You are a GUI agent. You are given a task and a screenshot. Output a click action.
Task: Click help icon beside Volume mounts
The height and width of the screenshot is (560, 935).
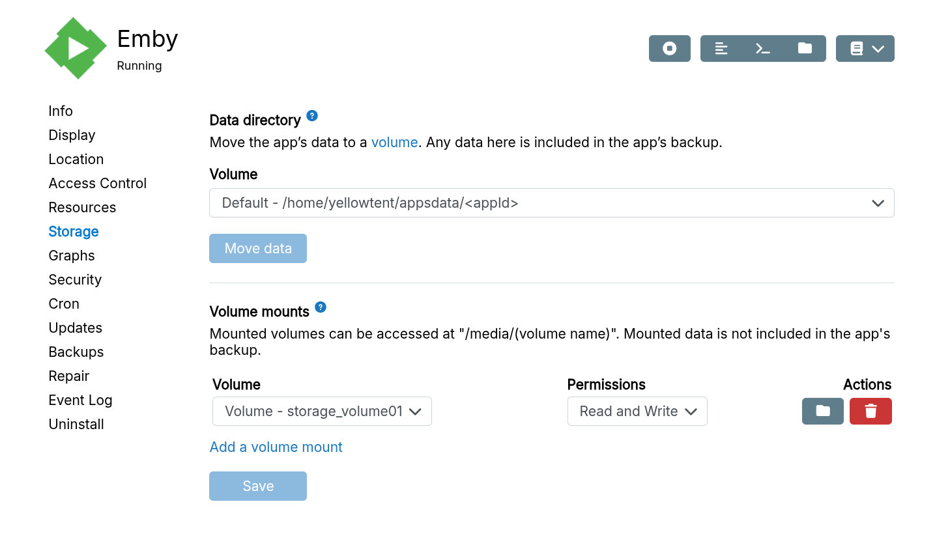click(x=321, y=307)
